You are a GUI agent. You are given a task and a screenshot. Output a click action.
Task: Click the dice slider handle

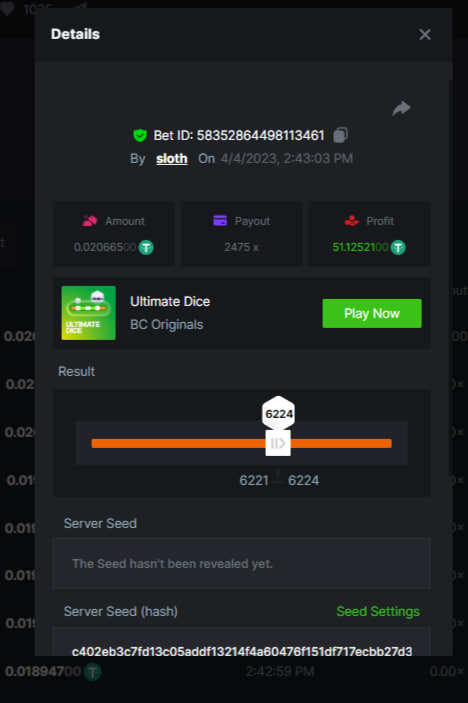click(278, 443)
